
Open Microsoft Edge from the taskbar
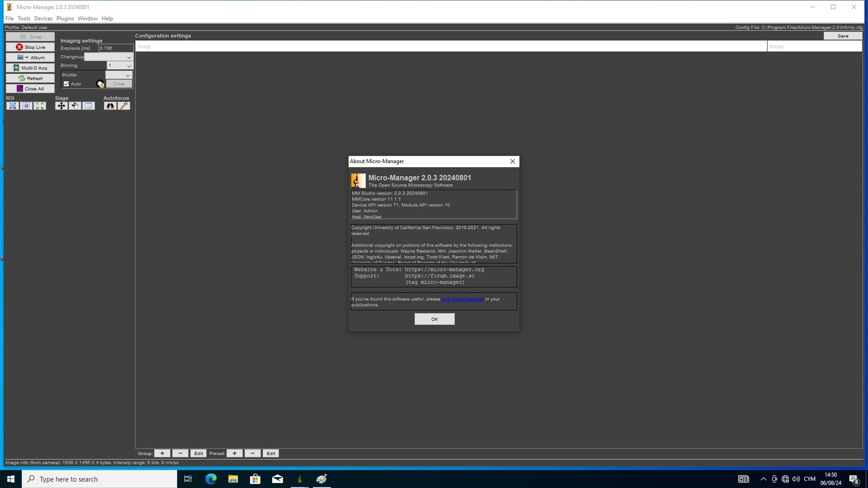211,479
